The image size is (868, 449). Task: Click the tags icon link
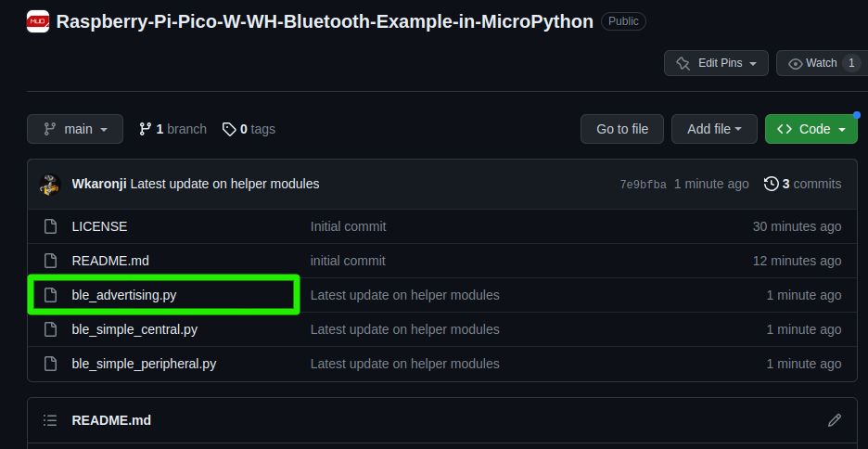click(229, 129)
